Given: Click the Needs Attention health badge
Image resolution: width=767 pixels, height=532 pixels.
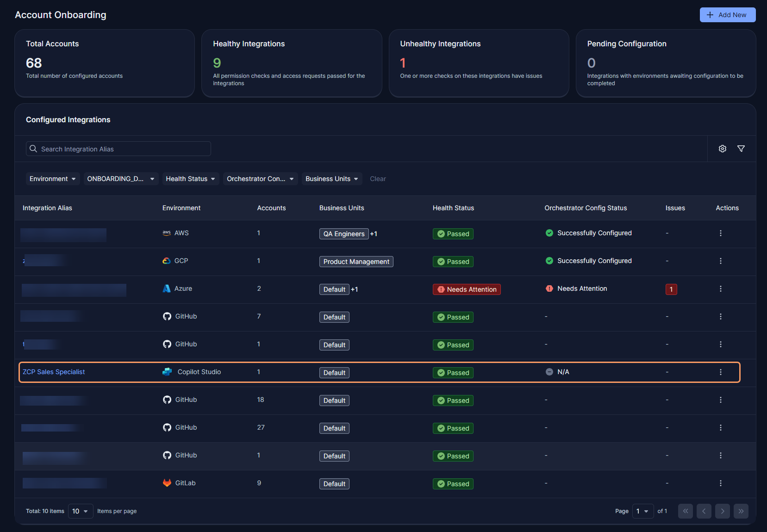Looking at the screenshot, I should 467,289.
